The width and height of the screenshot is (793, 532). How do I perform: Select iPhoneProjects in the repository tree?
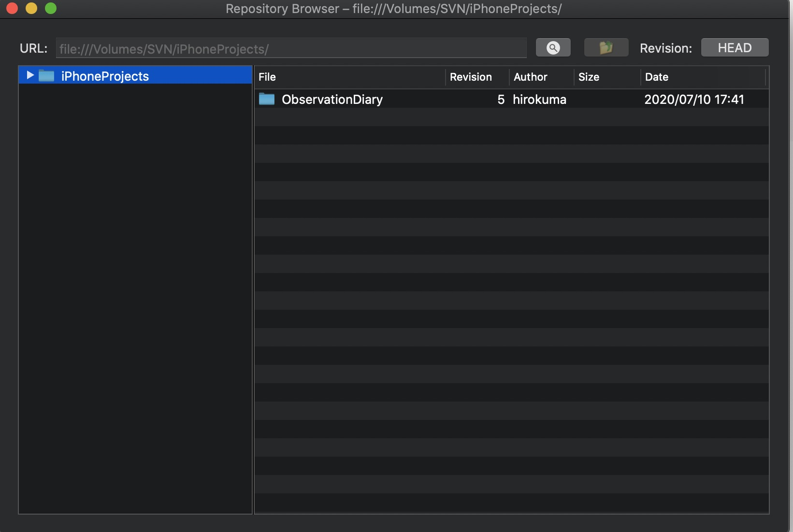(x=104, y=75)
